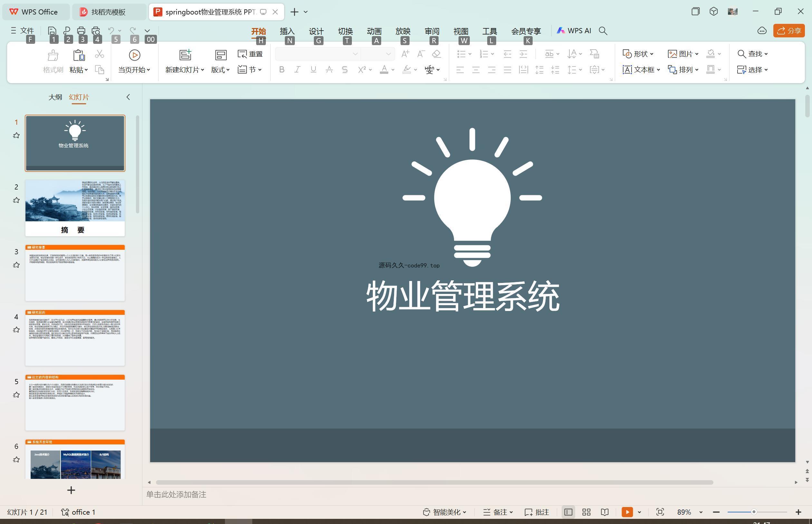The height and width of the screenshot is (524, 812).
Task: Open the File (文件) menu
Action: coord(22,31)
